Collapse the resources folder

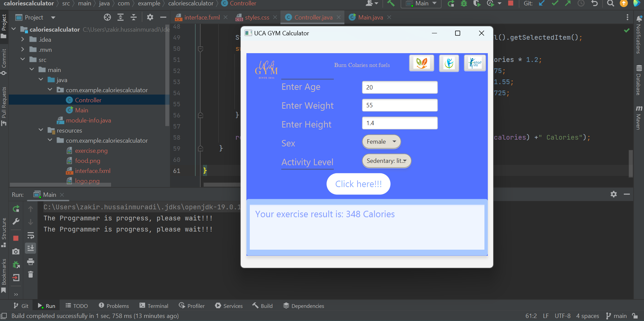tap(41, 130)
